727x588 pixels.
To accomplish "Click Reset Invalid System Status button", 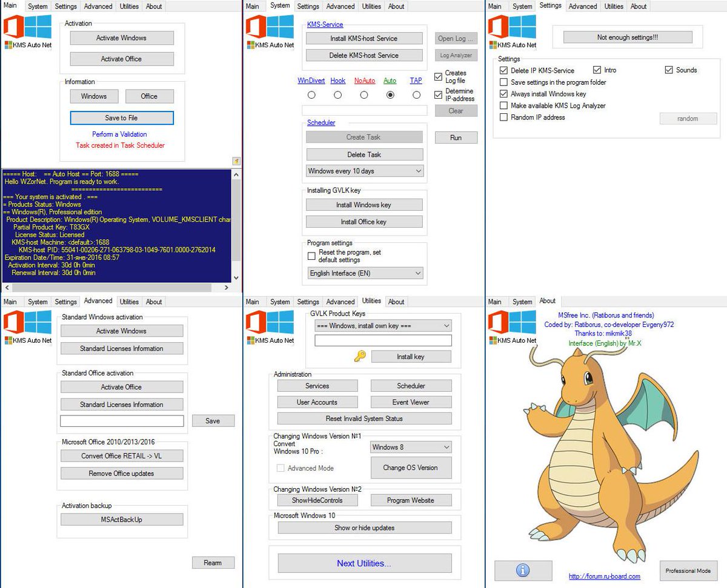I will pyautogui.click(x=365, y=418).
